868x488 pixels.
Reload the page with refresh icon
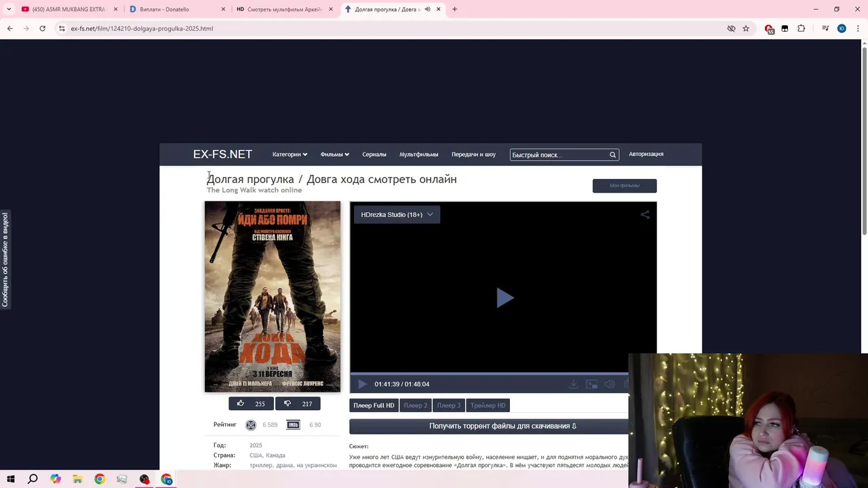click(42, 28)
